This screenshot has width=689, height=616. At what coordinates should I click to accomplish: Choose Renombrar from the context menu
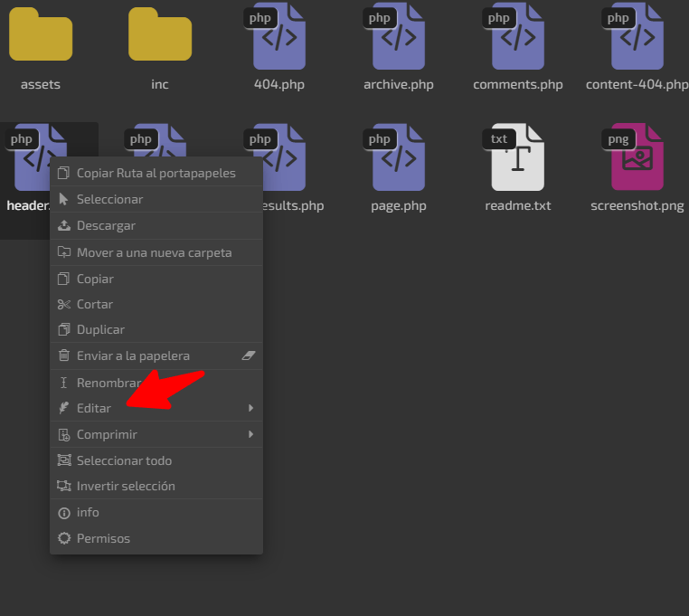(x=156, y=383)
